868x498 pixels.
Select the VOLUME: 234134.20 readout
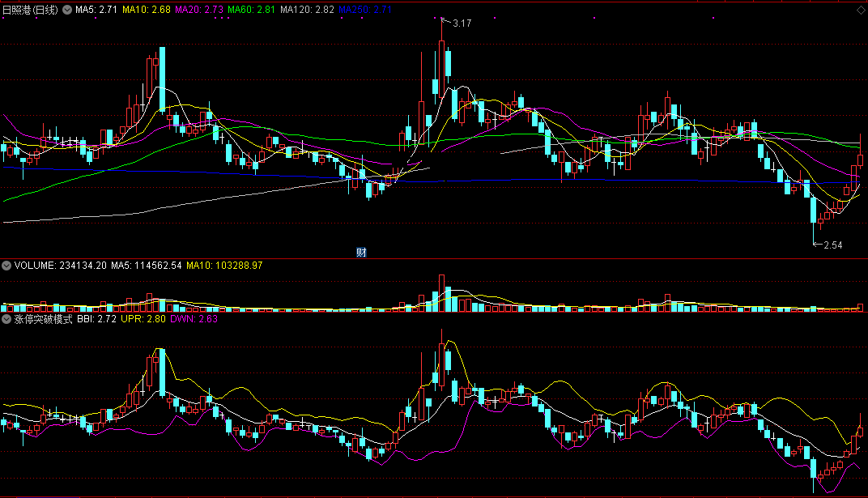coord(61,266)
